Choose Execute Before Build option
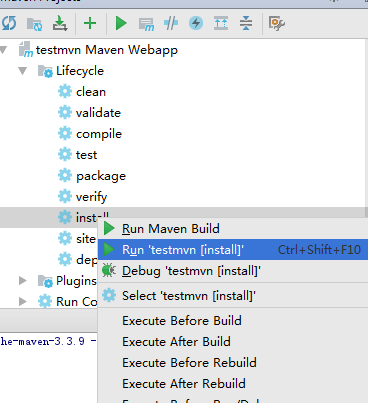This screenshot has width=368, height=403. [x=233, y=321]
